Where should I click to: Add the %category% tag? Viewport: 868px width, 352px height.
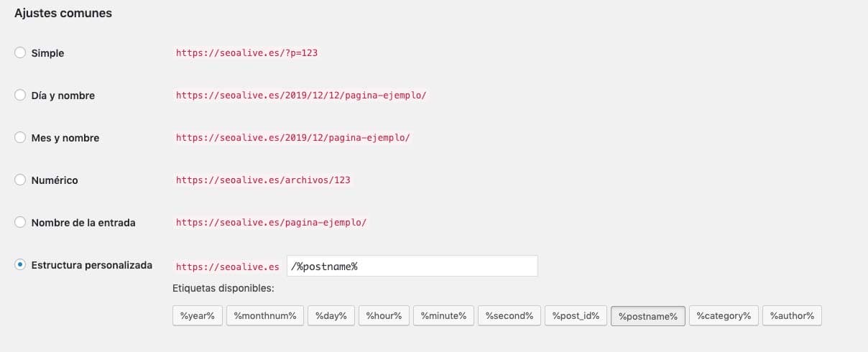point(724,315)
